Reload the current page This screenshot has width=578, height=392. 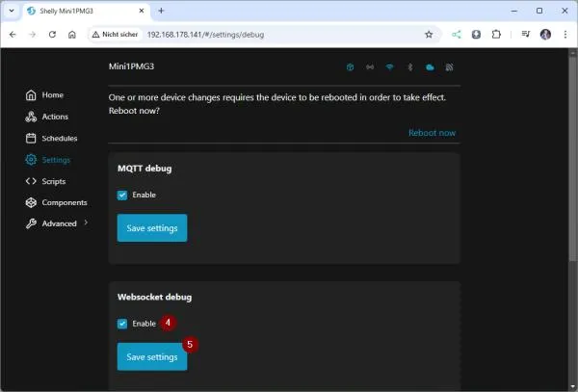(x=52, y=35)
